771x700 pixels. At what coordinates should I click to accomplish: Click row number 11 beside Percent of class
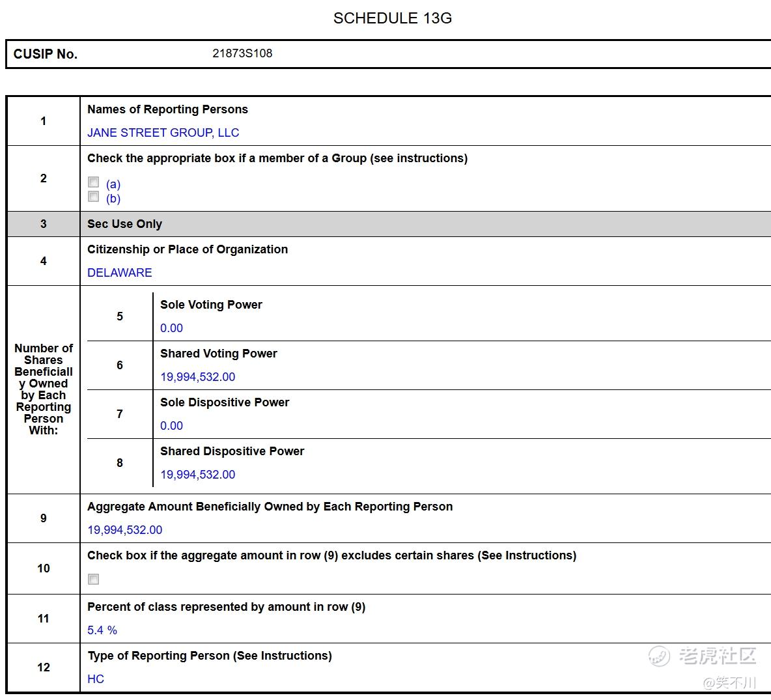click(x=43, y=619)
